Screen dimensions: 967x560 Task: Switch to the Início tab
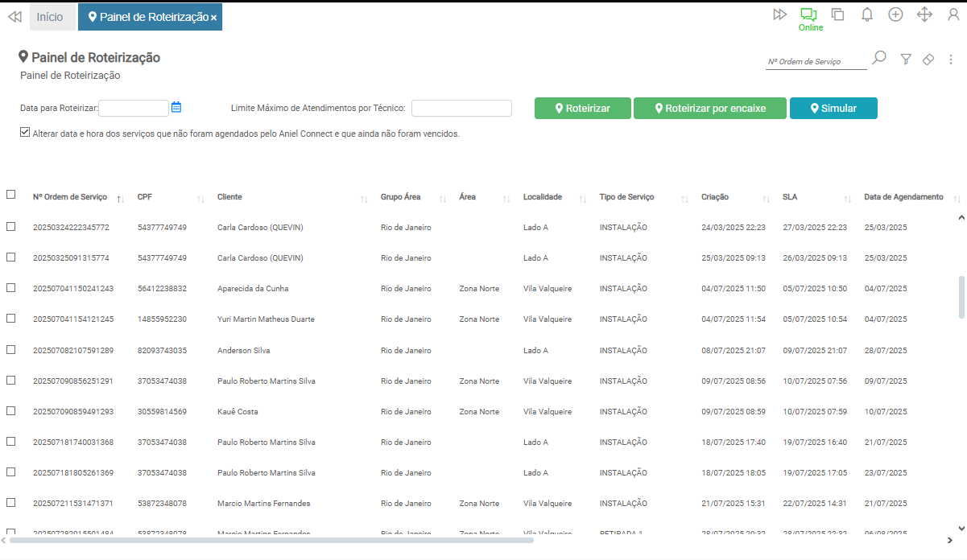click(x=50, y=17)
